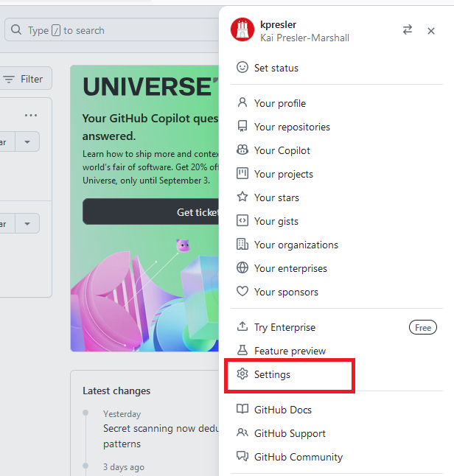Viewport: 454px width, 476px height.
Task: Click the kpresler profile avatar
Action: pos(242,30)
